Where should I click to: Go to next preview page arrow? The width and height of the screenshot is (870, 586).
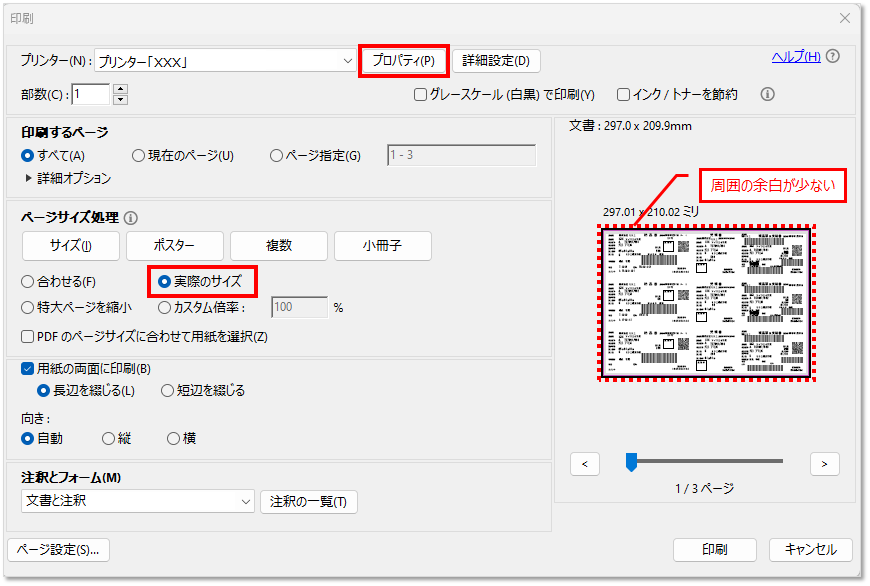(824, 463)
